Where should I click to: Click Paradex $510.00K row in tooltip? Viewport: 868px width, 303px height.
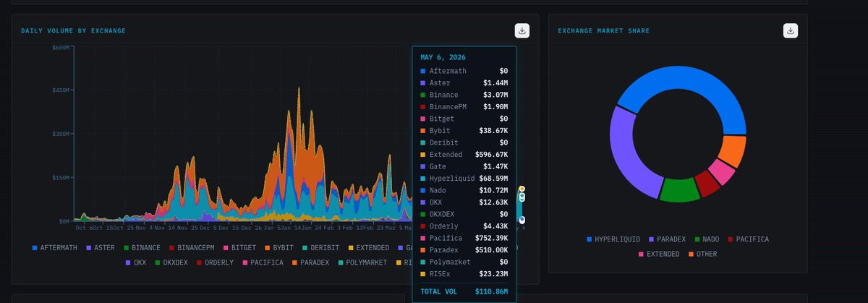click(464, 250)
